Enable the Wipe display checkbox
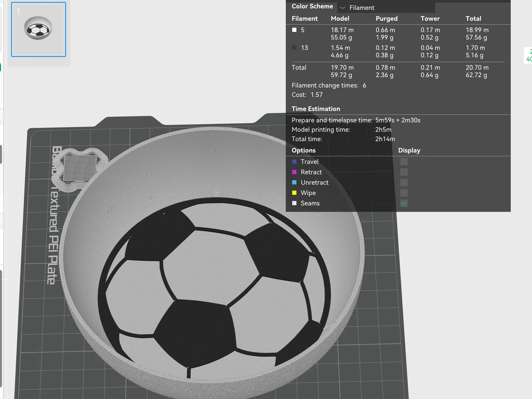The image size is (532, 399). tap(404, 193)
